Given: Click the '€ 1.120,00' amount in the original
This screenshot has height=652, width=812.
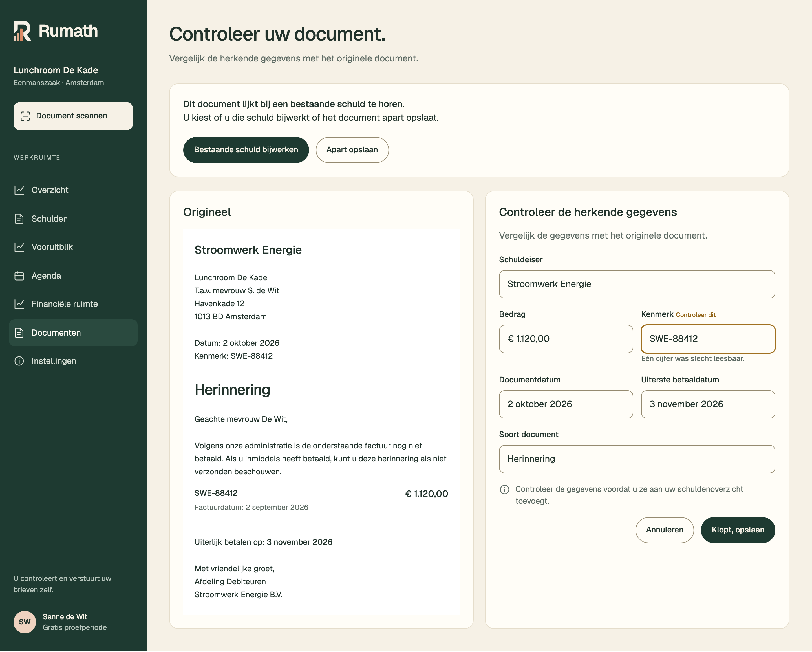Looking at the screenshot, I should tap(426, 494).
